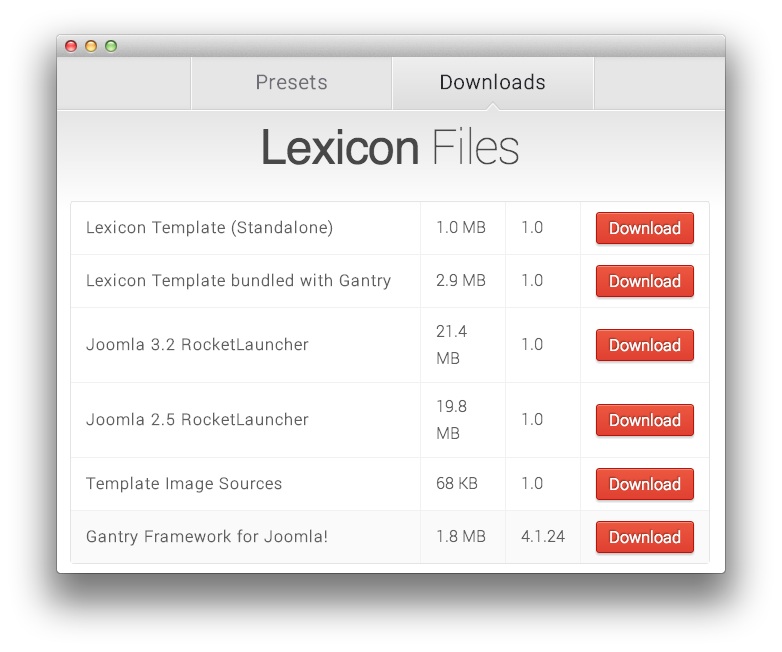
Task: Click the 'Lexicon Template (Standalone)' file name
Action: click(209, 227)
